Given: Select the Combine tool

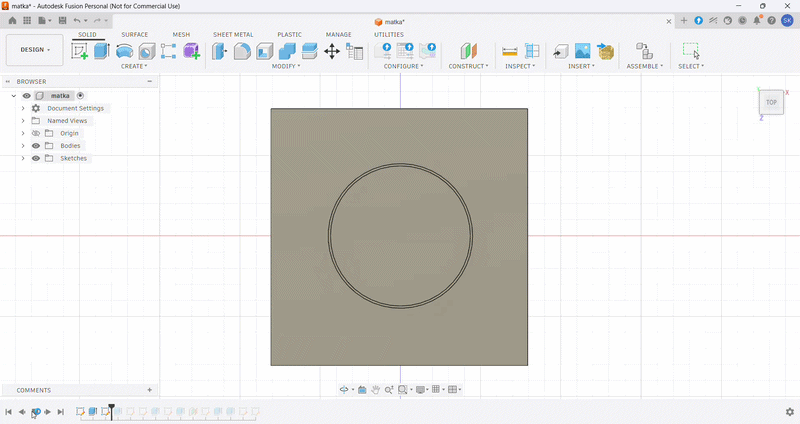Looking at the screenshot, I should click(x=287, y=51).
